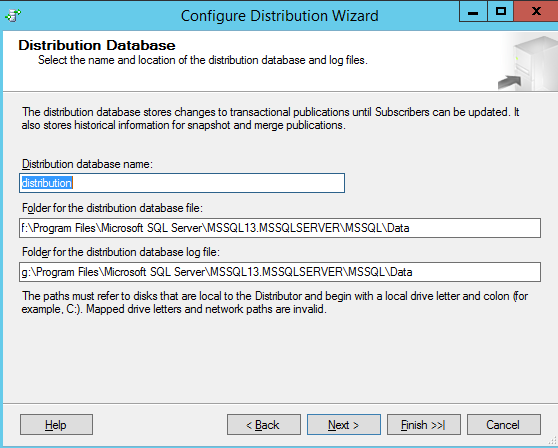Screen dimensions: 558x448
Task: Cancel the distribution wizard
Action: coord(504,425)
